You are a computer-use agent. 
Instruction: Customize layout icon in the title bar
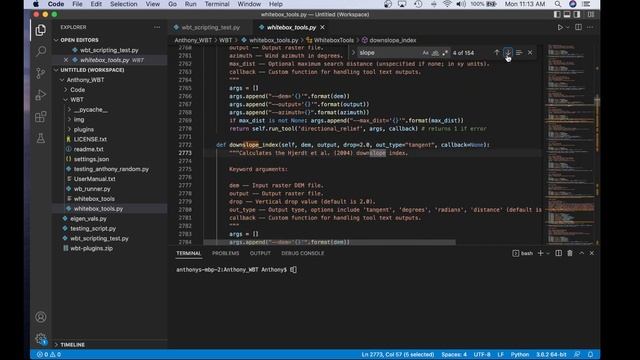click(591, 14)
